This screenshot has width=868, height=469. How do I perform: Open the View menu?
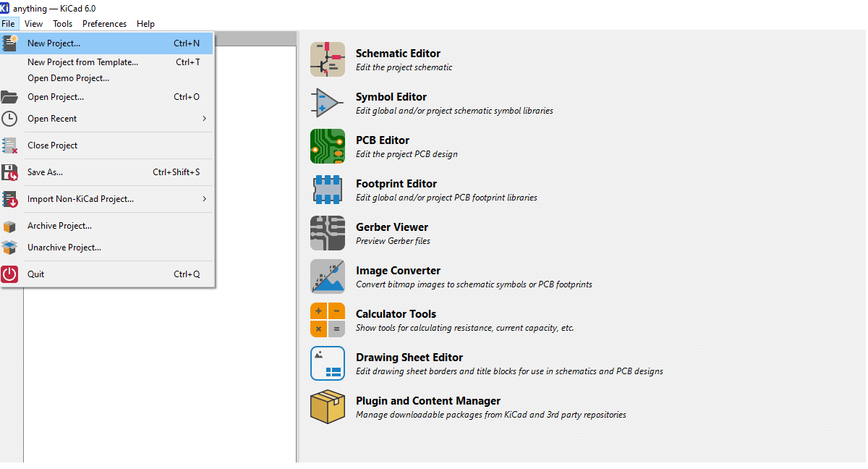click(33, 24)
